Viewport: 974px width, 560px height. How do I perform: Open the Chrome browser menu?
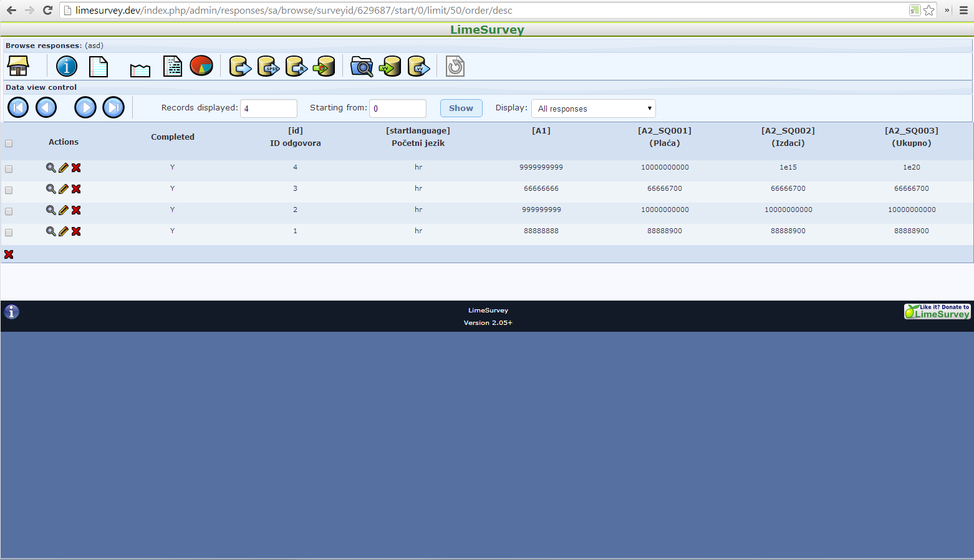click(x=963, y=10)
